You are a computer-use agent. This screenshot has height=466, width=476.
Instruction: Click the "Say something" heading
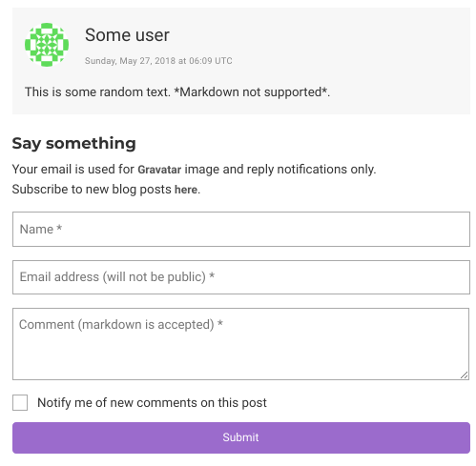click(73, 143)
